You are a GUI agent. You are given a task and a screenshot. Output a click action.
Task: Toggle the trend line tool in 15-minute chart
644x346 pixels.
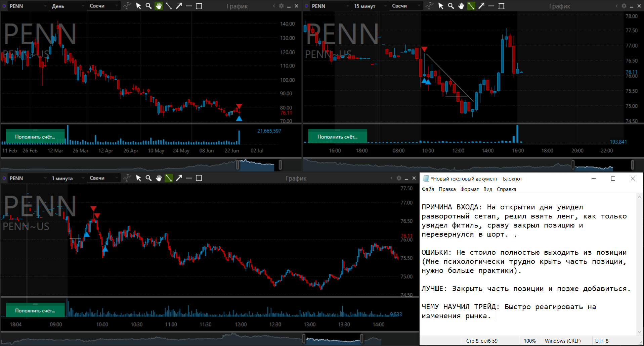(471, 6)
